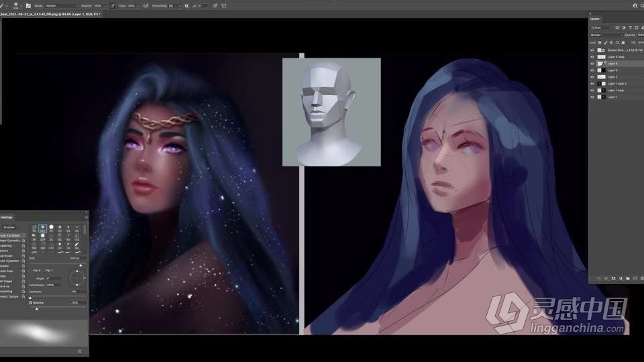Hide the bottom Layer 1 eye icon
Screen dimensions: 644x362
(592, 97)
